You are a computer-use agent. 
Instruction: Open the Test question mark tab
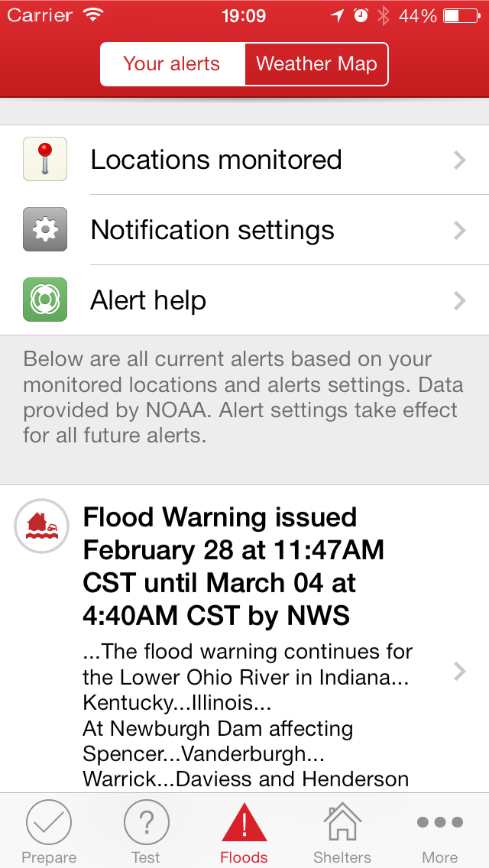click(146, 831)
